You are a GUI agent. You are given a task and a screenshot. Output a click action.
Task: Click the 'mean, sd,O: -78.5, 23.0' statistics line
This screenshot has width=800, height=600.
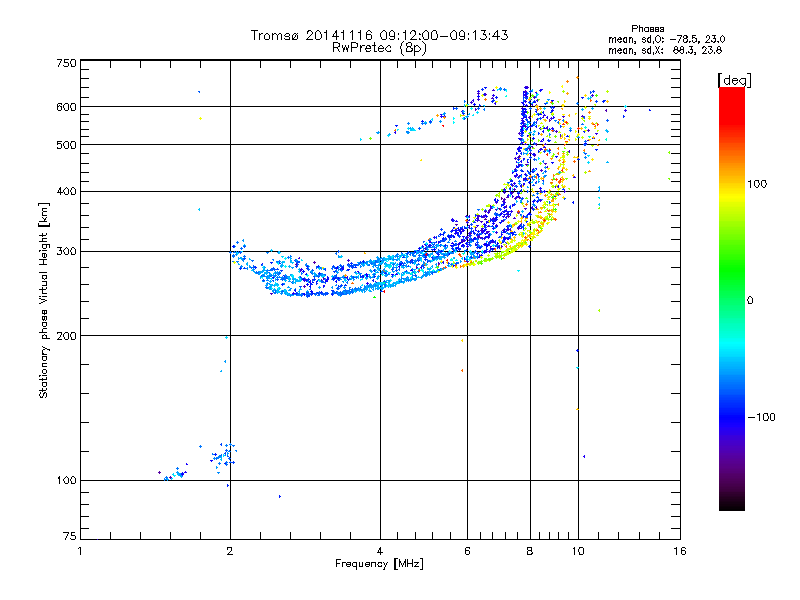pos(666,39)
